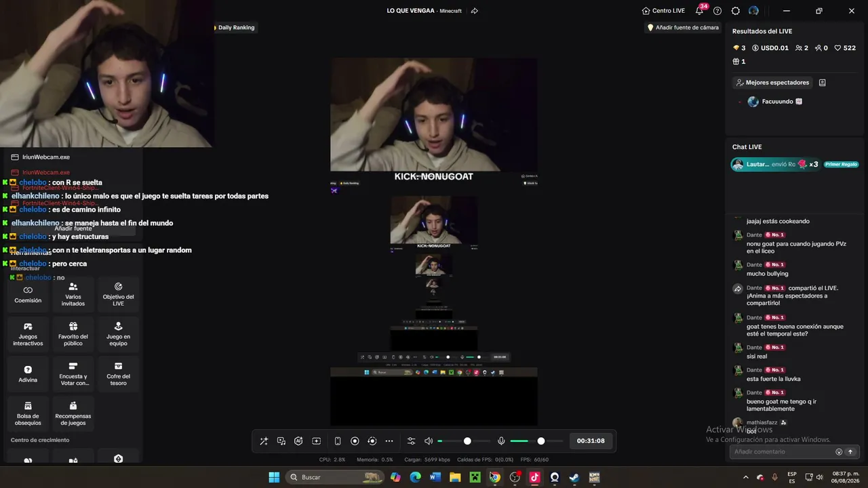Open the audio mixer settings icon
Image resolution: width=868 pixels, height=488 pixels.
tap(411, 441)
